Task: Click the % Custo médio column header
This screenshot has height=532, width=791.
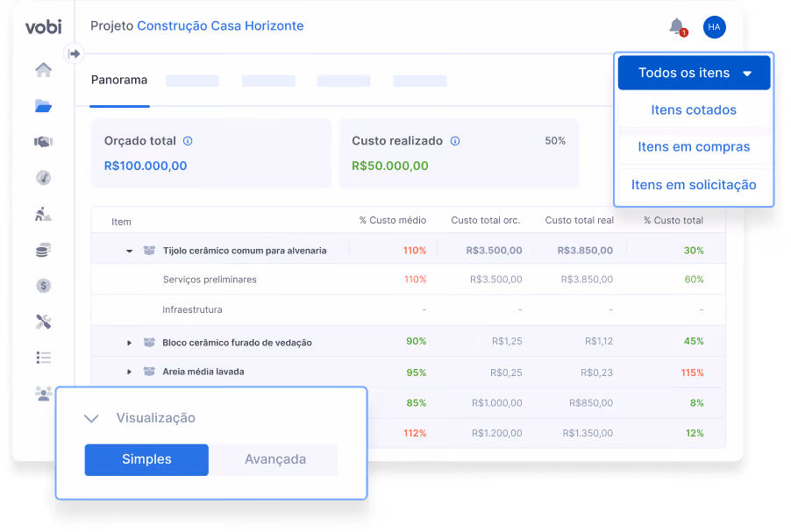Action: (x=393, y=220)
